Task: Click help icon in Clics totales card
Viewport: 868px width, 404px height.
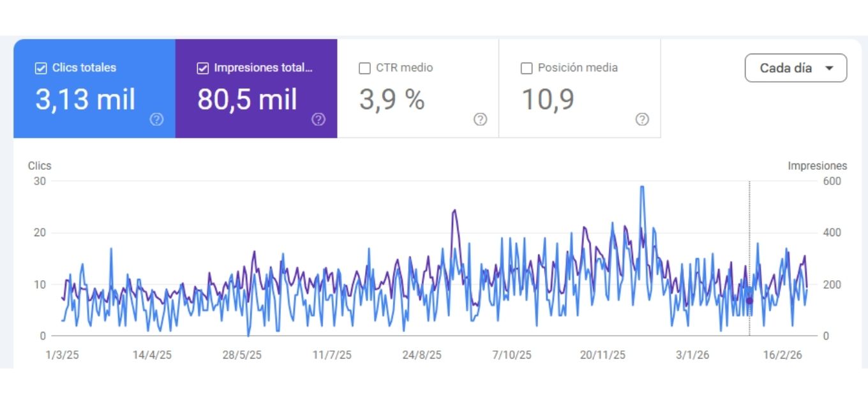Action: click(x=156, y=119)
